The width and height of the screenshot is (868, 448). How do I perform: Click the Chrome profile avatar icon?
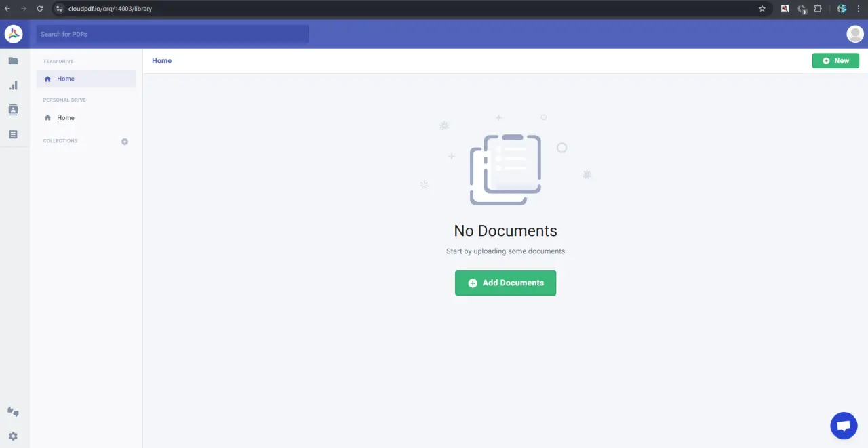pyautogui.click(x=842, y=9)
